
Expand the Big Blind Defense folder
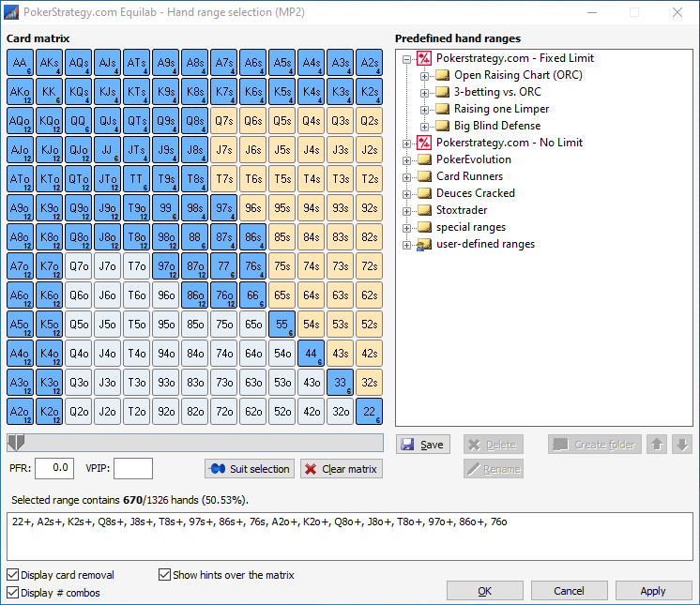(x=424, y=127)
